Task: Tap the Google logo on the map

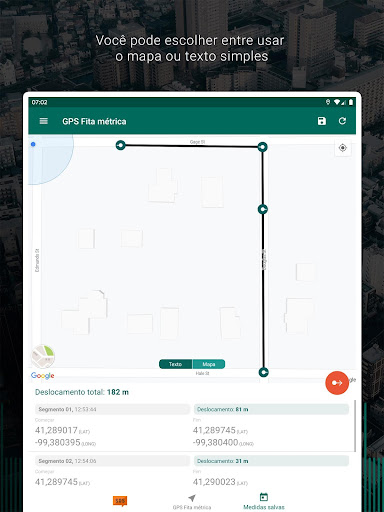Action: (43, 375)
